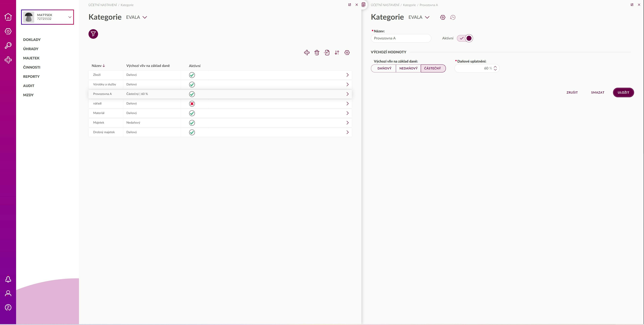Open Drobný majetek row chevron
644x325 pixels.
[x=347, y=132]
